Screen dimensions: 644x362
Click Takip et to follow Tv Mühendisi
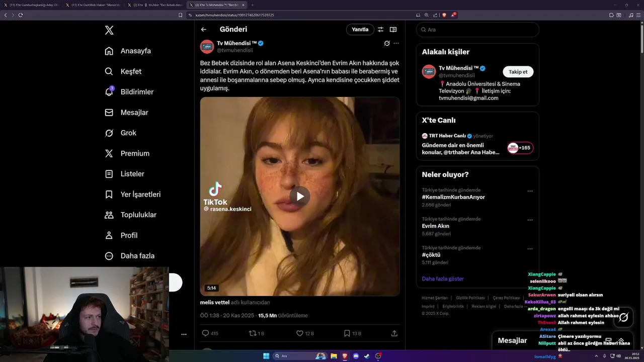point(518,72)
